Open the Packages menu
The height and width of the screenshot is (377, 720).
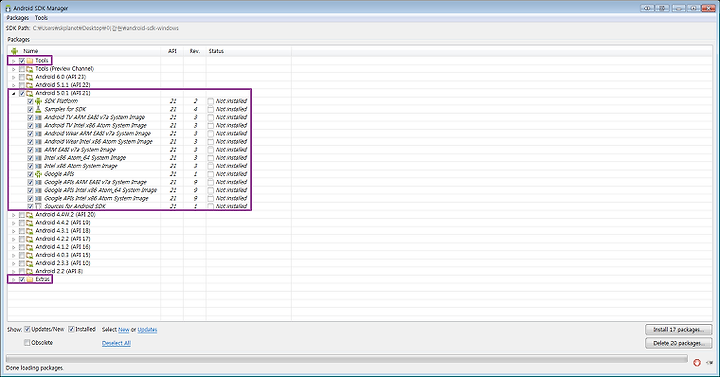coord(17,18)
